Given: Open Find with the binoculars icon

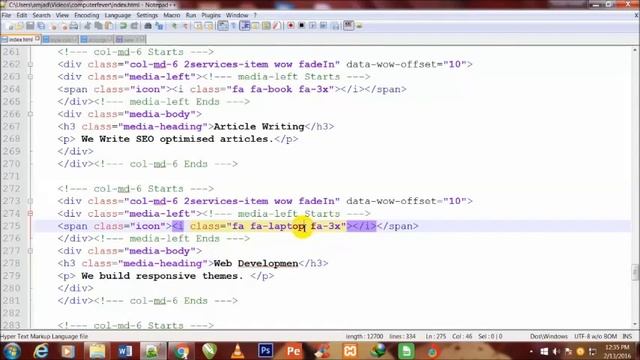Looking at the screenshot, I should (x=148, y=26).
